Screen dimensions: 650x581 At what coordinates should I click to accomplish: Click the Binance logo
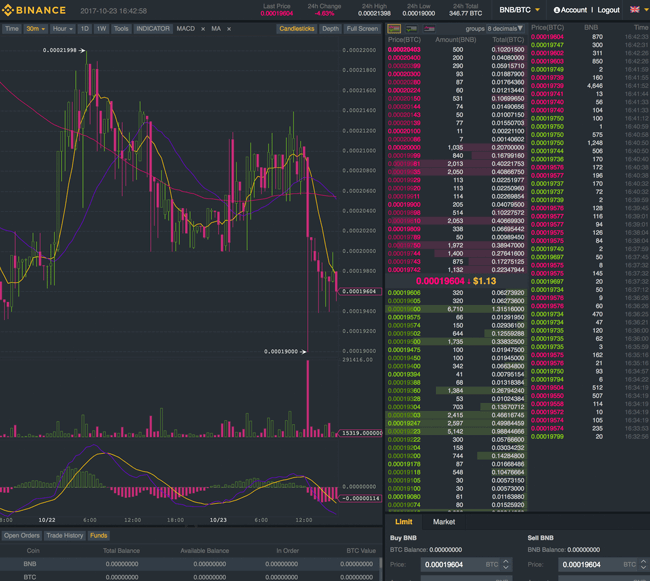coord(34,10)
